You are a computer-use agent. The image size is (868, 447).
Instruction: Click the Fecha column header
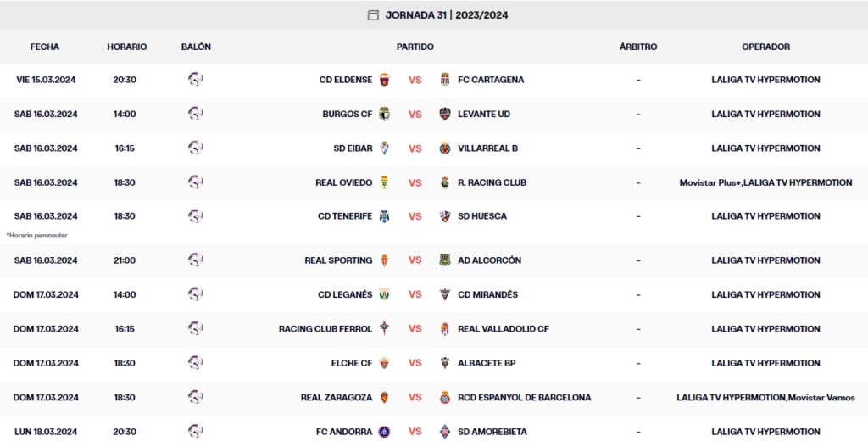click(45, 47)
